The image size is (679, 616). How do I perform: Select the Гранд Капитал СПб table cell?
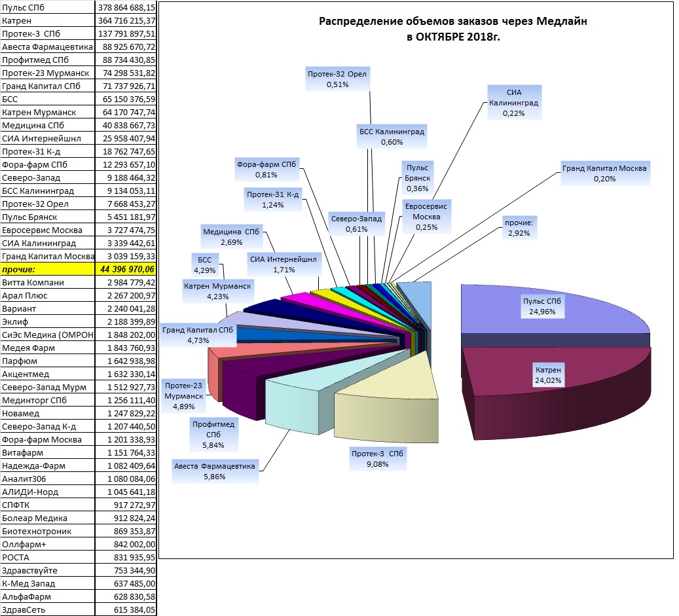tap(47, 86)
